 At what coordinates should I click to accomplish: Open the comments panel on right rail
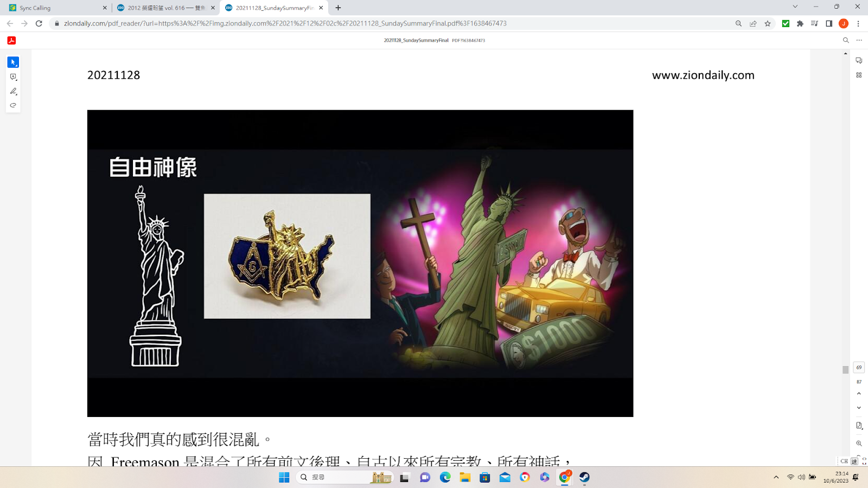(x=859, y=60)
